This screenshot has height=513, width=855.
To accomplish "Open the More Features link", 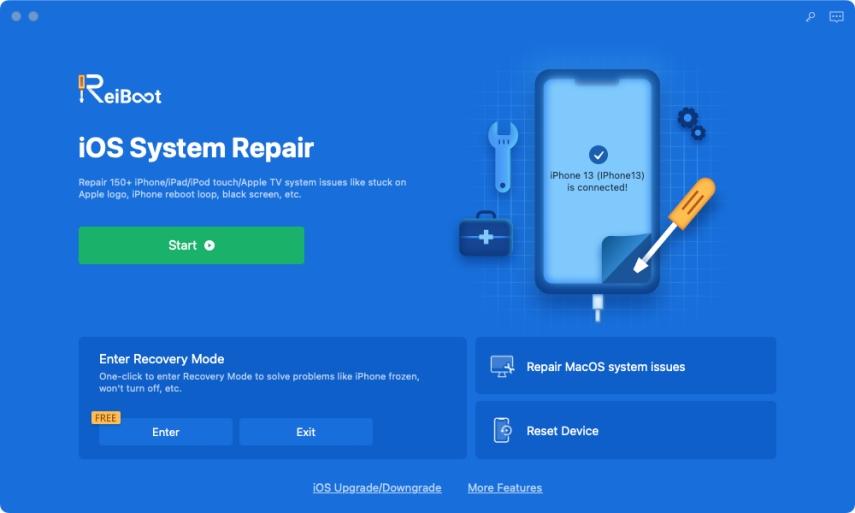I will click(505, 488).
